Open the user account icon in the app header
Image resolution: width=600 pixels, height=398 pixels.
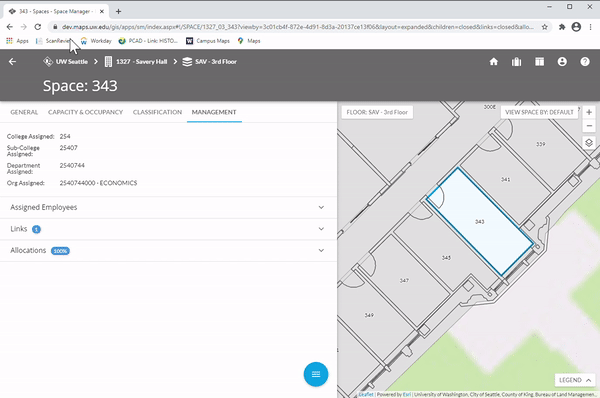562,62
